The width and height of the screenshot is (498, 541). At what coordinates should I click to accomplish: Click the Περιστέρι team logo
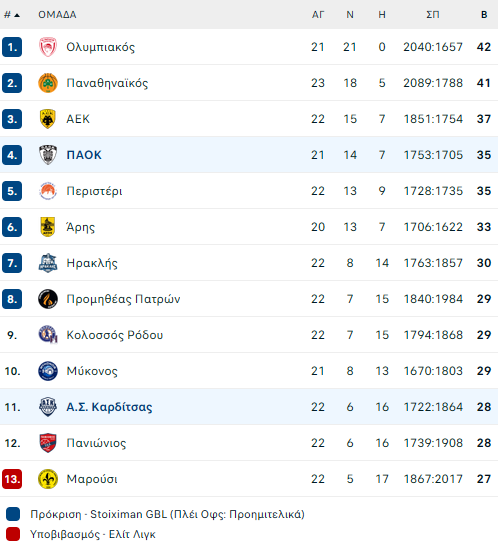(x=48, y=191)
